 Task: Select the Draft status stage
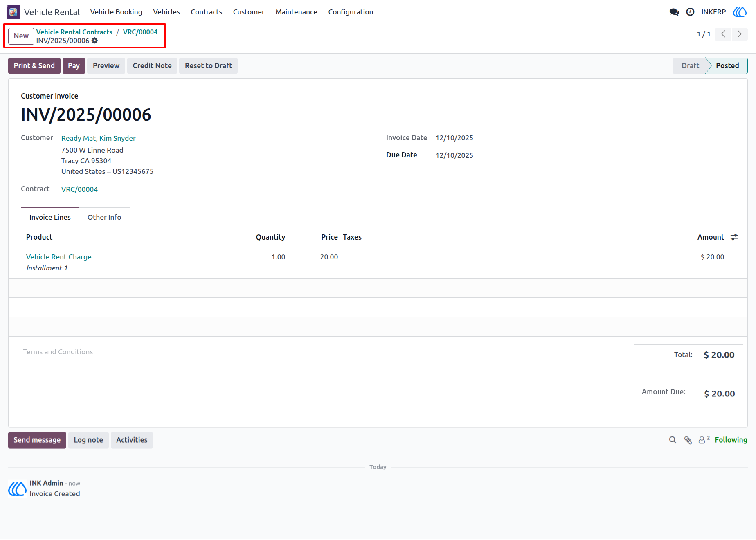(690, 66)
